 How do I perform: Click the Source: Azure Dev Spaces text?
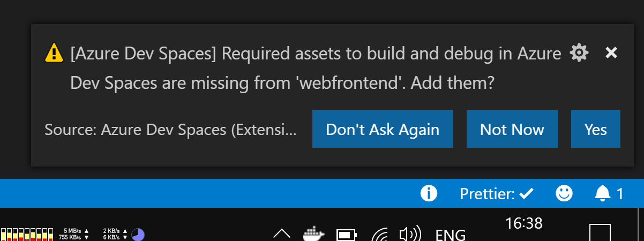pyautogui.click(x=170, y=130)
